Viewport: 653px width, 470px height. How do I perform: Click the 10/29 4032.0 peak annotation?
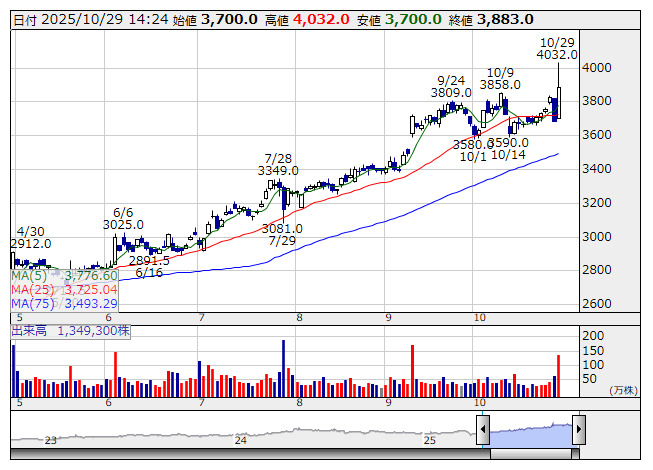(557, 49)
